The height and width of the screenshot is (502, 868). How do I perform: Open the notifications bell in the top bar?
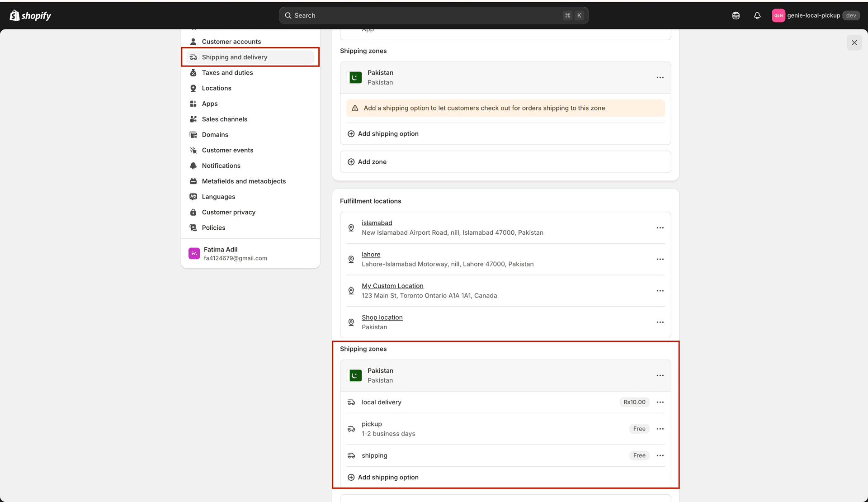coord(757,15)
